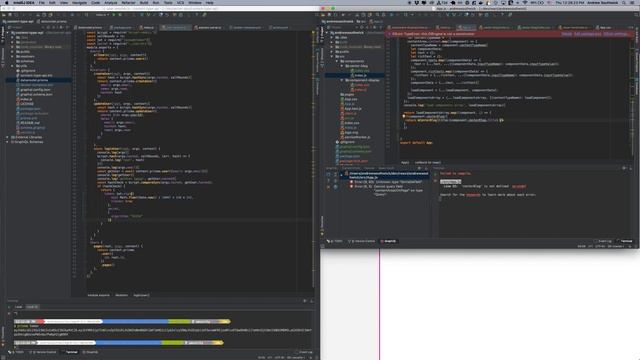Open Version Control tab at bottom of right window

click(x=362, y=241)
